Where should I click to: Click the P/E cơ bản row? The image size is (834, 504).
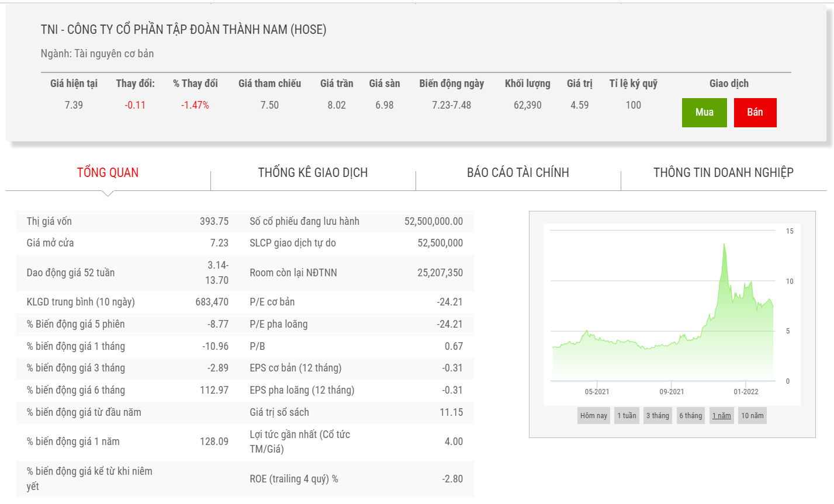[356, 302]
